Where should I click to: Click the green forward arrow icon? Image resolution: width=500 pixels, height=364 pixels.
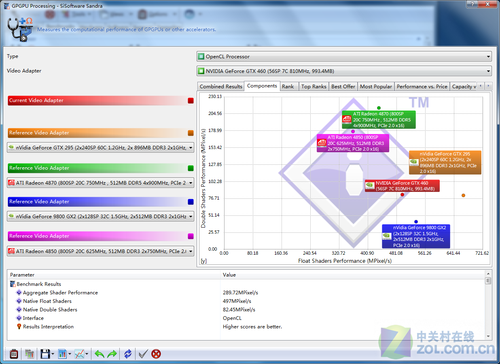pos(112,354)
